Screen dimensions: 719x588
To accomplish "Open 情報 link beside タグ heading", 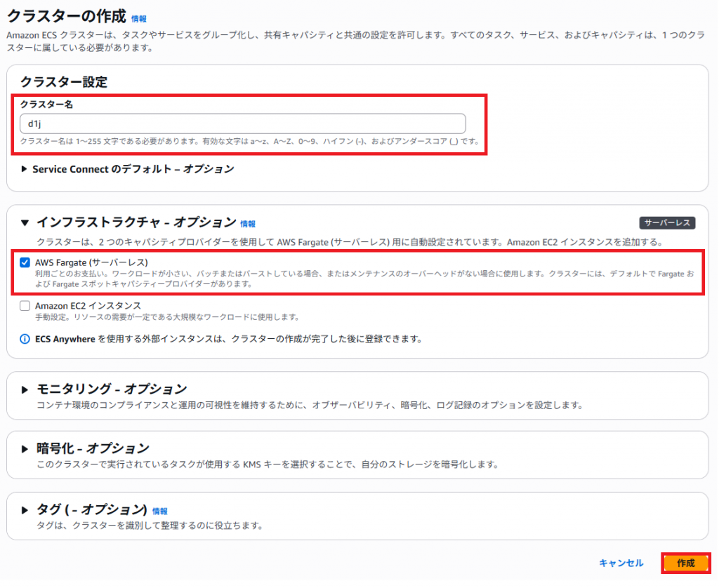I will pyautogui.click(x=160, y=512).
